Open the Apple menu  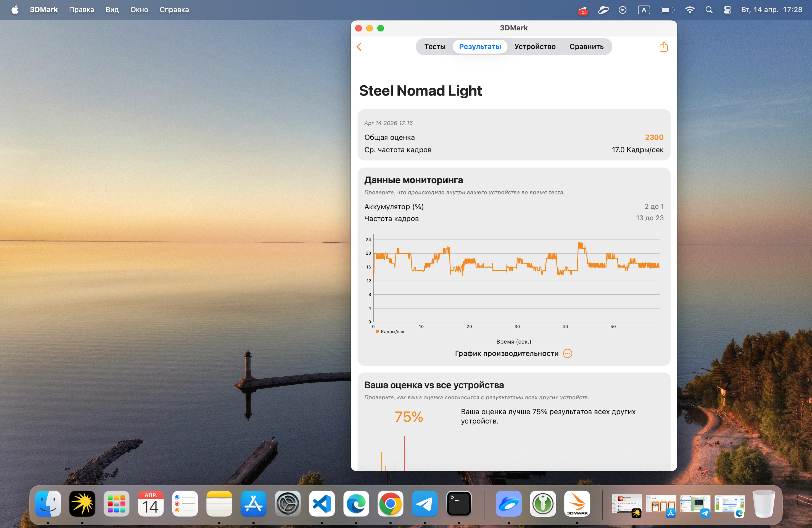(x=15, y=10)
